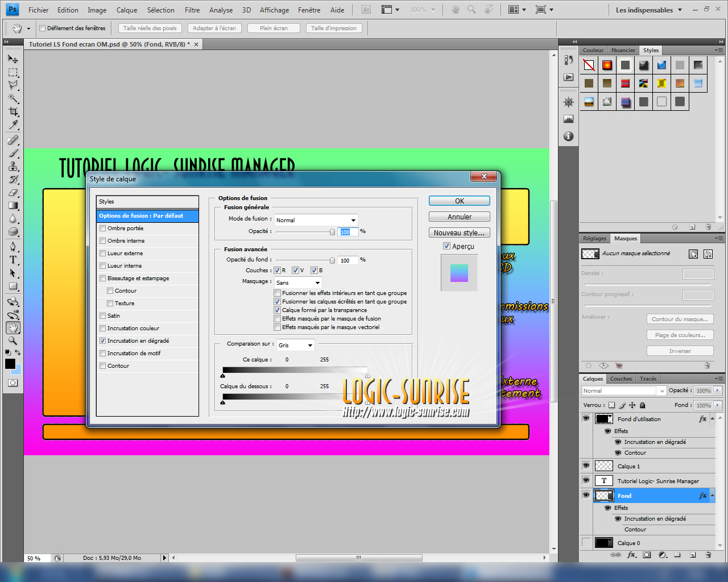Select the Gradient tool

click(x=13, y=206)
